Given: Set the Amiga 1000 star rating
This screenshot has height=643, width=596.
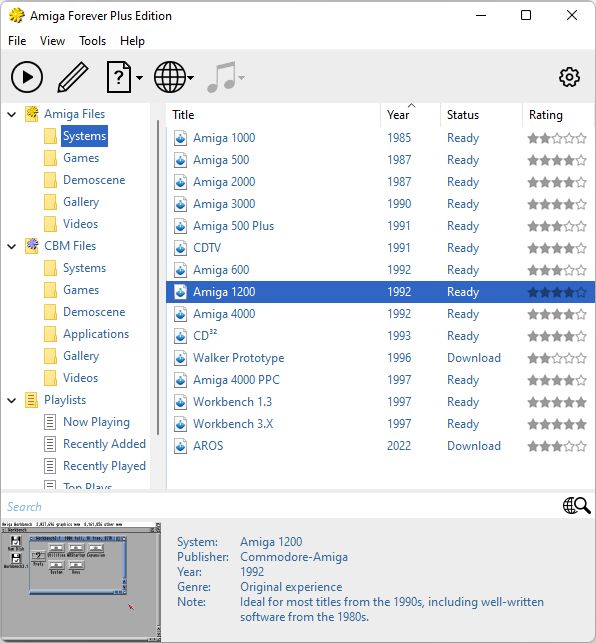Looking at the screenshot, I should click(557, 139).
